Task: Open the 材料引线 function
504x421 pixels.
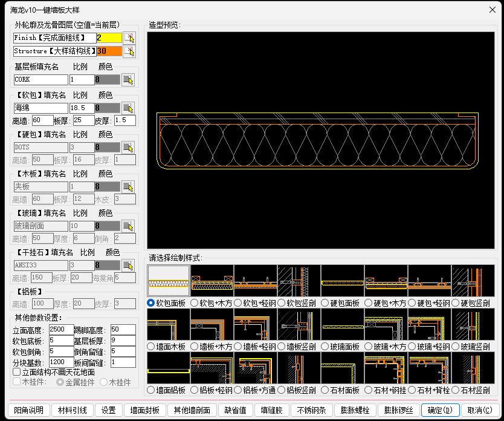Action: point(73,410)
